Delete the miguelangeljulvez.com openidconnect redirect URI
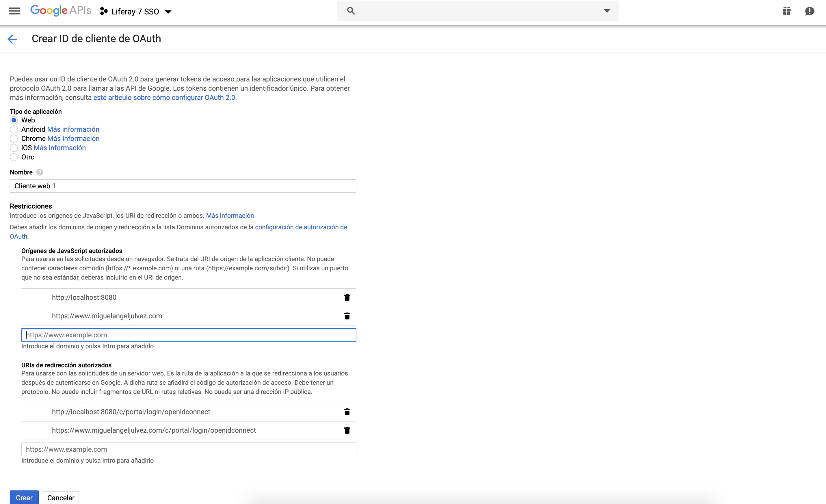826x504 pixels. click(347, 430)
